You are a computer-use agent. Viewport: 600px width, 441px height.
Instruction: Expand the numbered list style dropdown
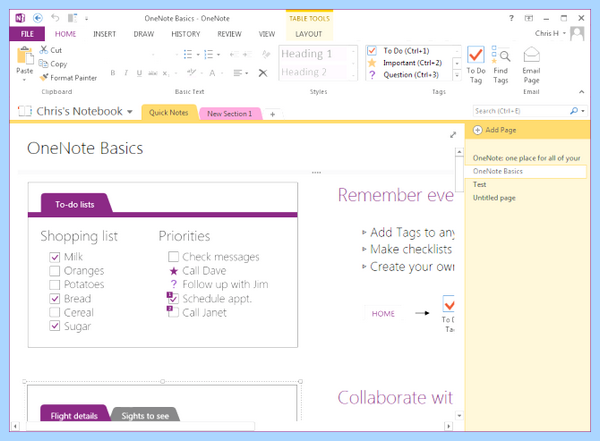click(x=218, y=54)
